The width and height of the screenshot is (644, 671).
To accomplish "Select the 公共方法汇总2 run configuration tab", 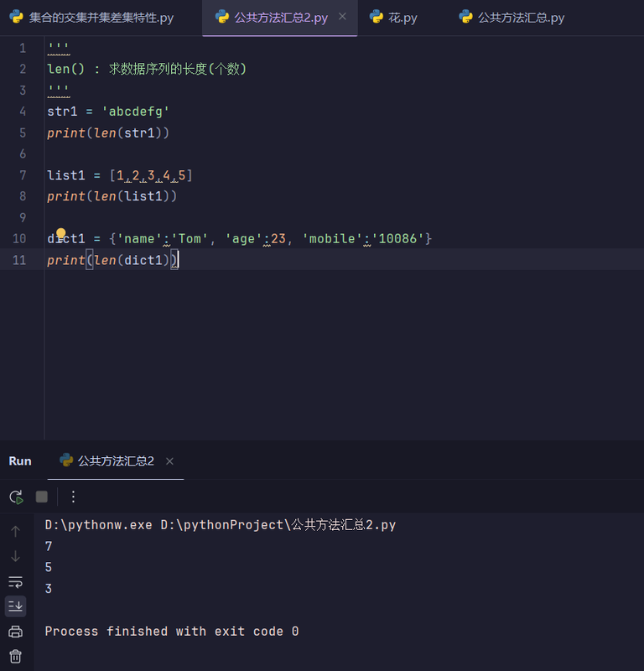I will [116, 460].
